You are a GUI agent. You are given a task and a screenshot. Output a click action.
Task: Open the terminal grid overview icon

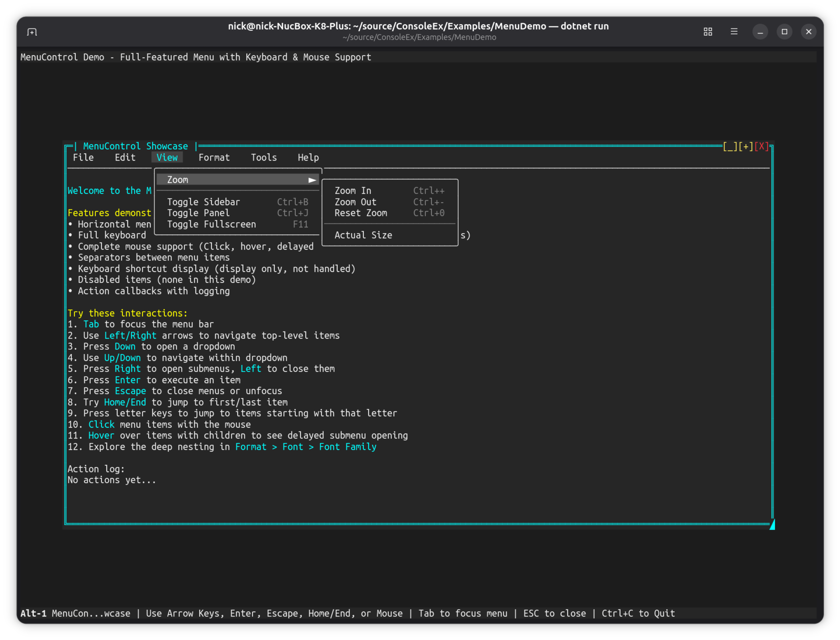[708, 32]
